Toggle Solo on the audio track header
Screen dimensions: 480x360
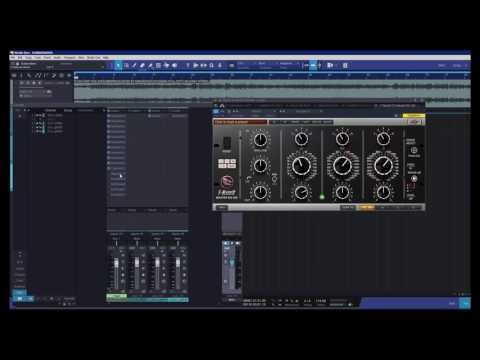(28, 82)
